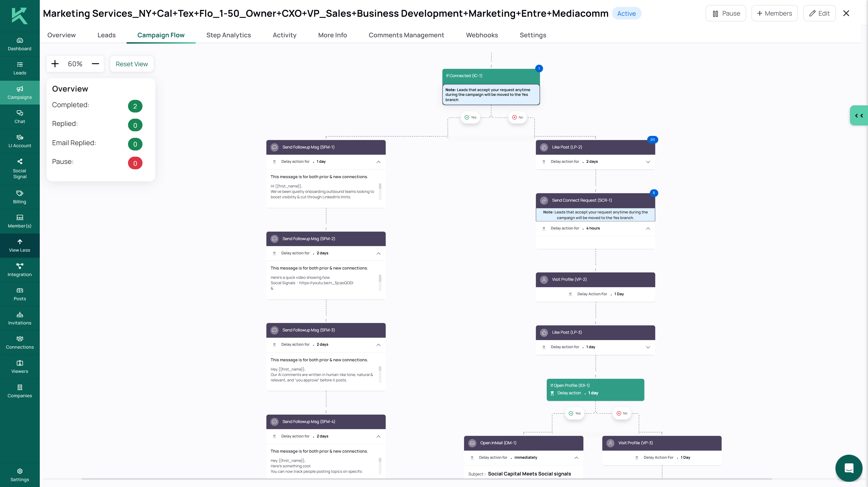868x487 pixels.
Task: Open Companies in the sidebar
Action: pyautogui.click(x=19, y=391)
